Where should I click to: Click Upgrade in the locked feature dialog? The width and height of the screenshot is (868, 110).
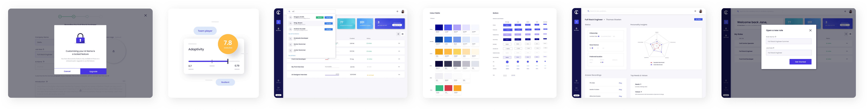pyautogui.click(x=93, y=71)
